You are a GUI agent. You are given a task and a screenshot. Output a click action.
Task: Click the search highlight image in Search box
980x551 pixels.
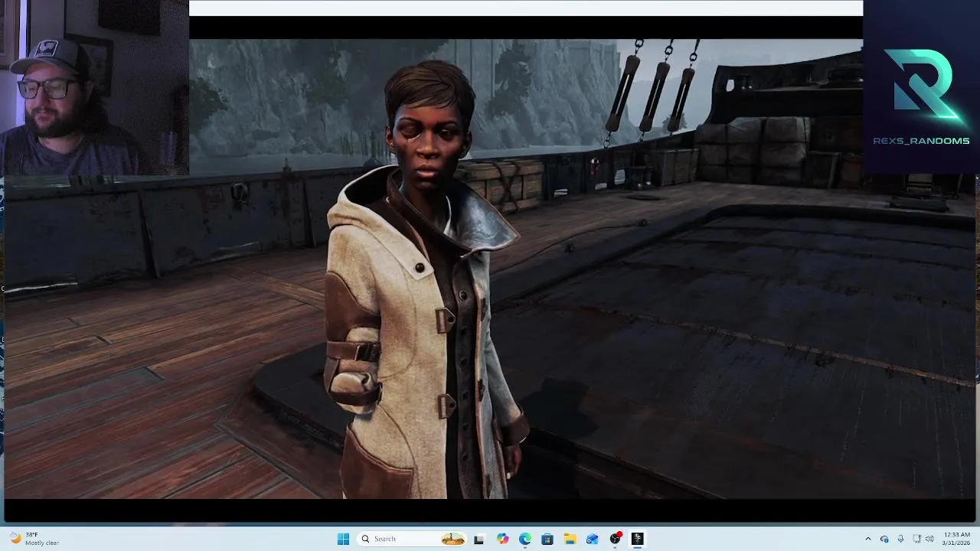pyautogui.click(x=452, y=539)
